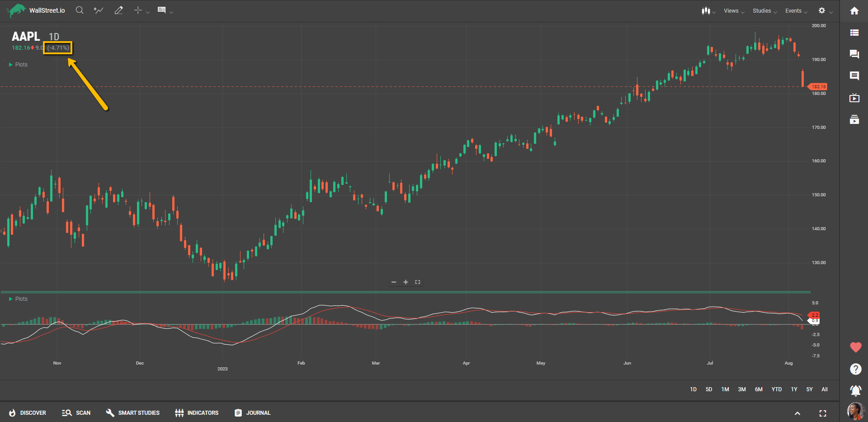Open the candlestick chart type selector
This screenshot has width=868, height=422.
[706, 10]
